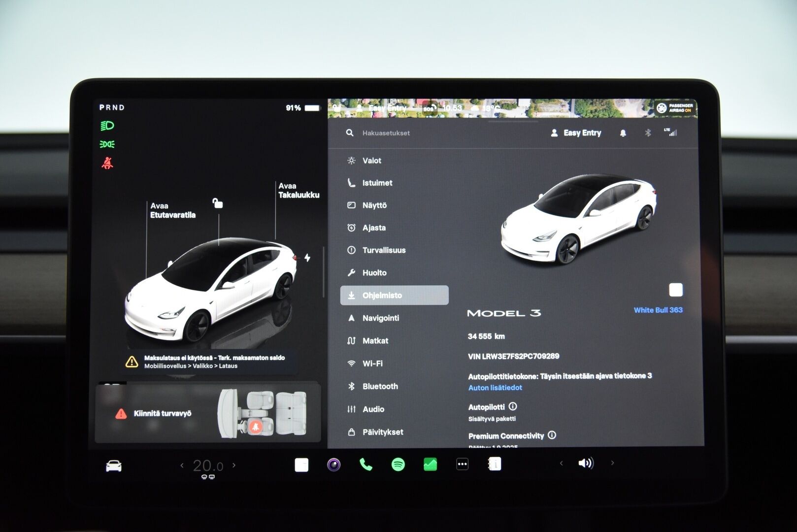This screenshot has width=797, height=532.
Task: Tap the seat occupancy diagram thumbnail
Action: [263, 413]
